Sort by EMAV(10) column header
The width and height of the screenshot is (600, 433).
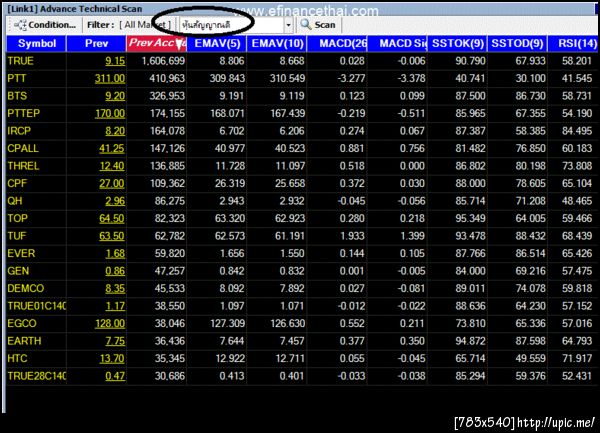tap(277, 43)
